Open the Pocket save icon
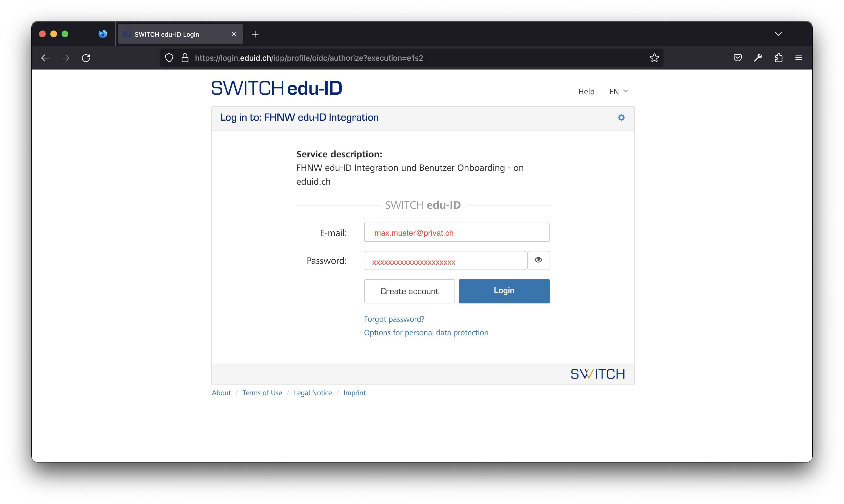This screenshot has width=844, height=504. point(738,58)
